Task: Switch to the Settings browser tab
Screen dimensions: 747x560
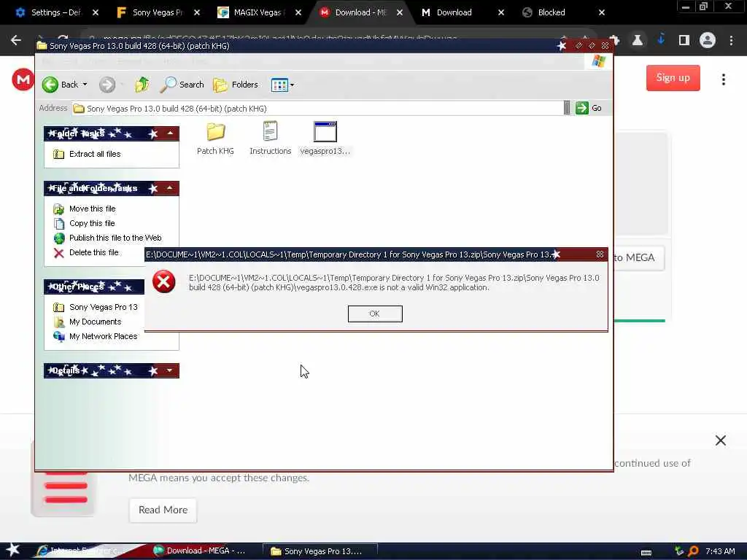Action: [55, 12]
